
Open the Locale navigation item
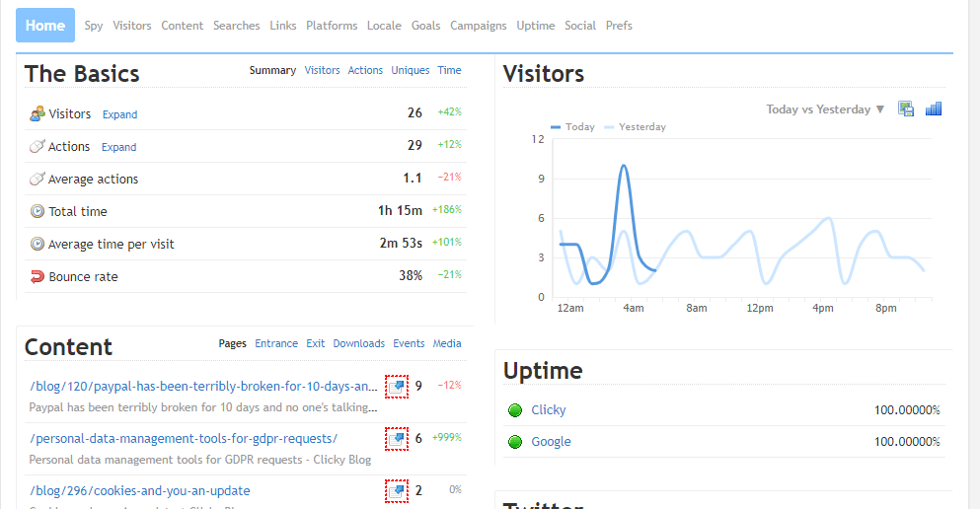point(384,26)
